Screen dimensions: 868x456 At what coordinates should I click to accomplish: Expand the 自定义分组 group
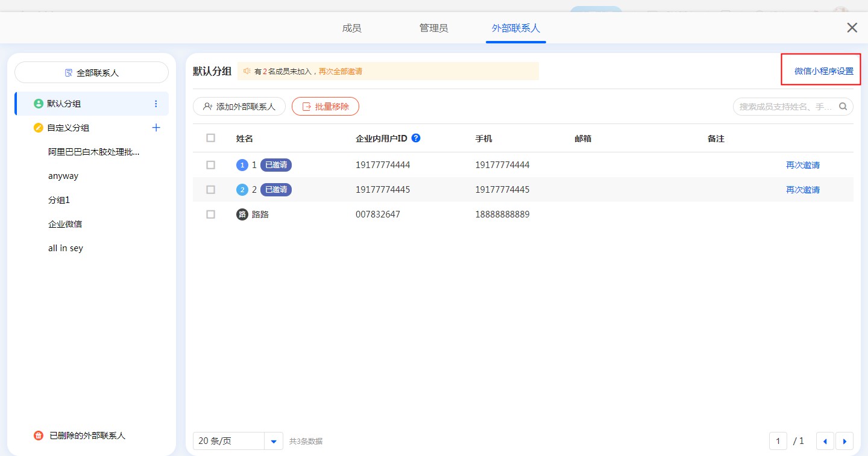tap(68, 128)
